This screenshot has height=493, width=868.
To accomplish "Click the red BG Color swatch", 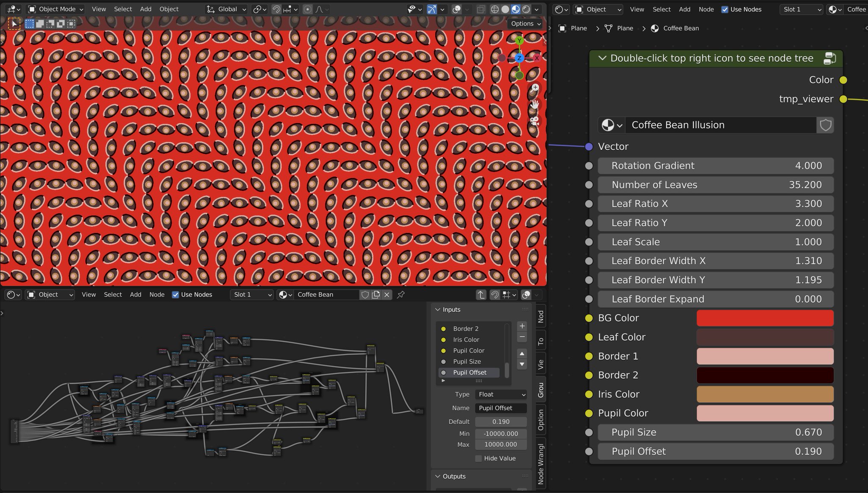I will click(x=764, y=318).
